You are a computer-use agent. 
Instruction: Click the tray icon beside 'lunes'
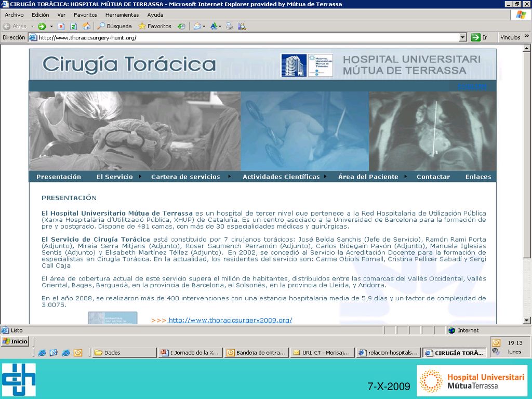tap(496, 352)
